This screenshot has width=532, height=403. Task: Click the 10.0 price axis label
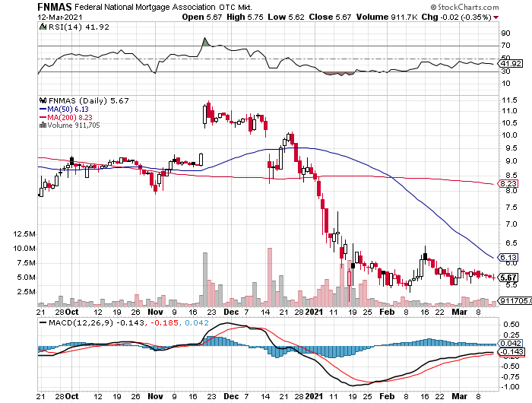(x=509, y=135)
